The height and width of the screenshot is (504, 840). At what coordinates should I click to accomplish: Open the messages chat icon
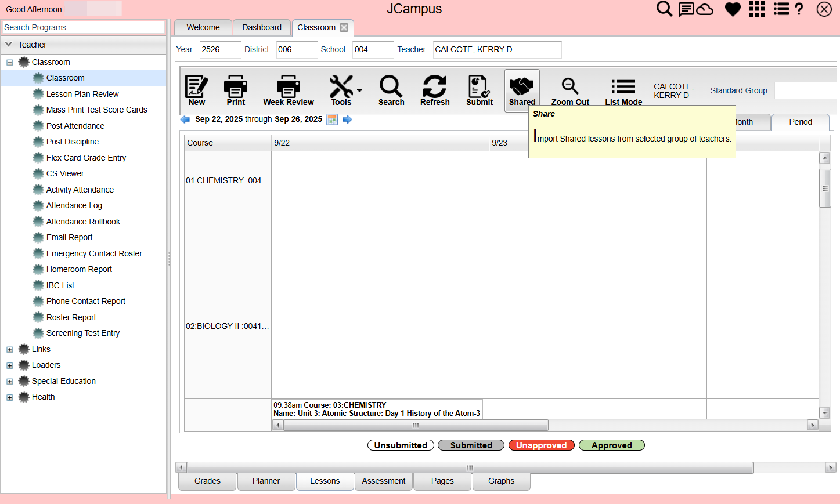pyautogui.click(x=686, y=9)
